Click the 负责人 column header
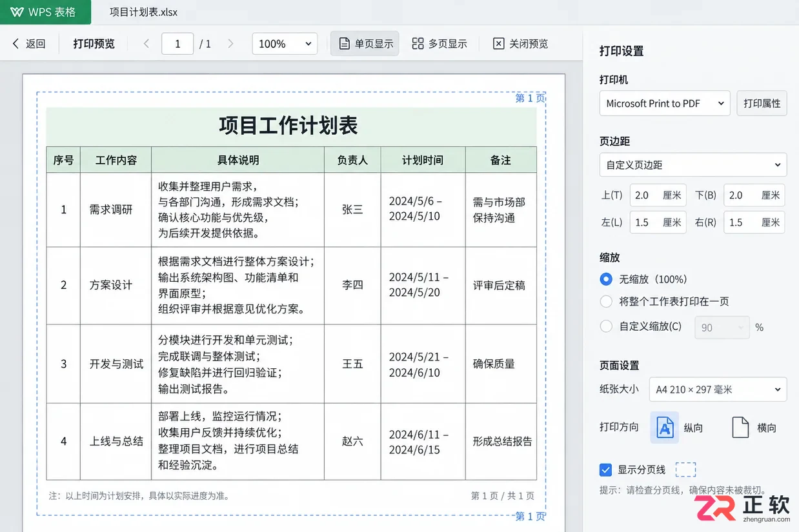This screenshot has height=532, width=799. point(352,160)
